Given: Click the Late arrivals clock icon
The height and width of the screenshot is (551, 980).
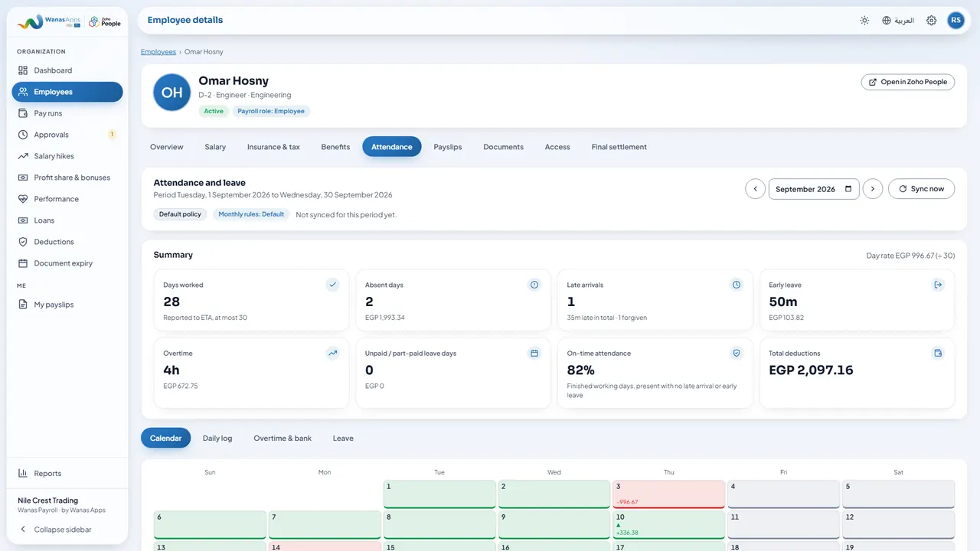Looking at the screenshot, I should click(x=737, y=285).
